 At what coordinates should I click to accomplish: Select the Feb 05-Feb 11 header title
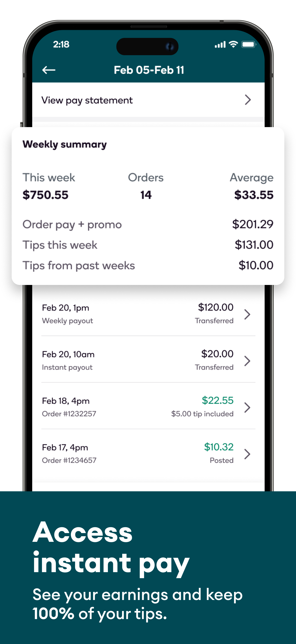coord(149,70)
